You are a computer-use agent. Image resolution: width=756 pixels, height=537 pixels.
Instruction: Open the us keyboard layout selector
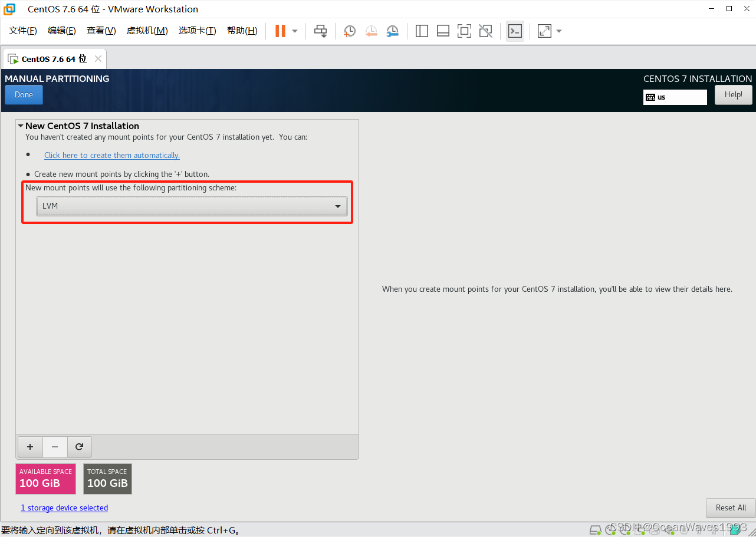[675, 97]
